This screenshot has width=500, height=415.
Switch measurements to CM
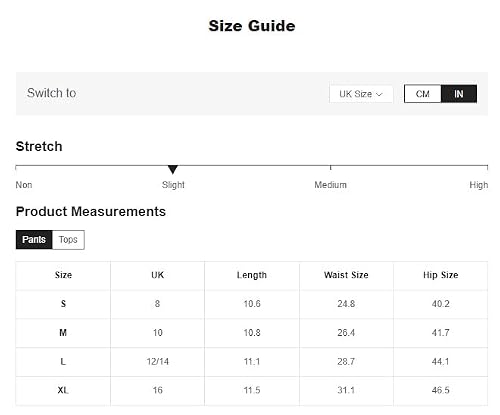(423, 94)
